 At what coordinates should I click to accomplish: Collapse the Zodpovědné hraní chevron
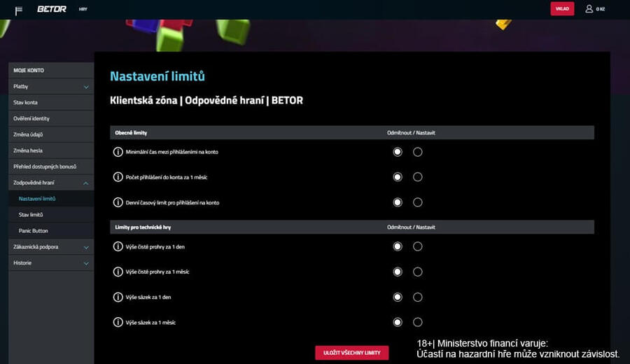click(86, 183)
